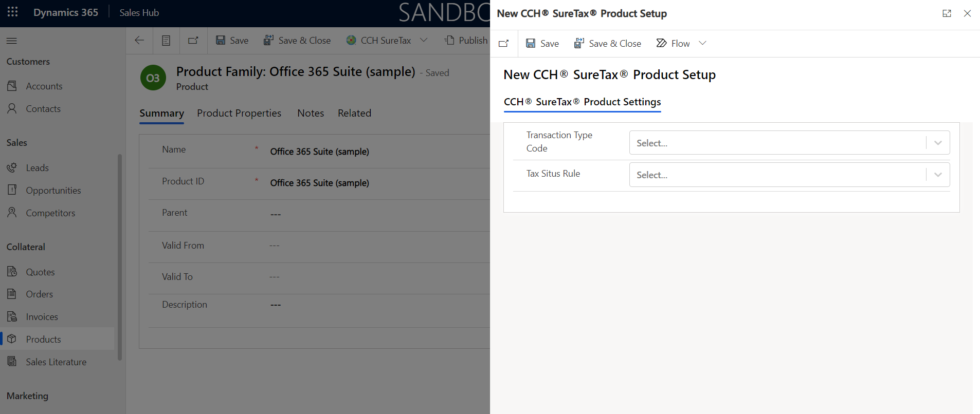Screen dimensions: 980x414
Task: Click the Dynamics 365 title
Action: point(66,12)
